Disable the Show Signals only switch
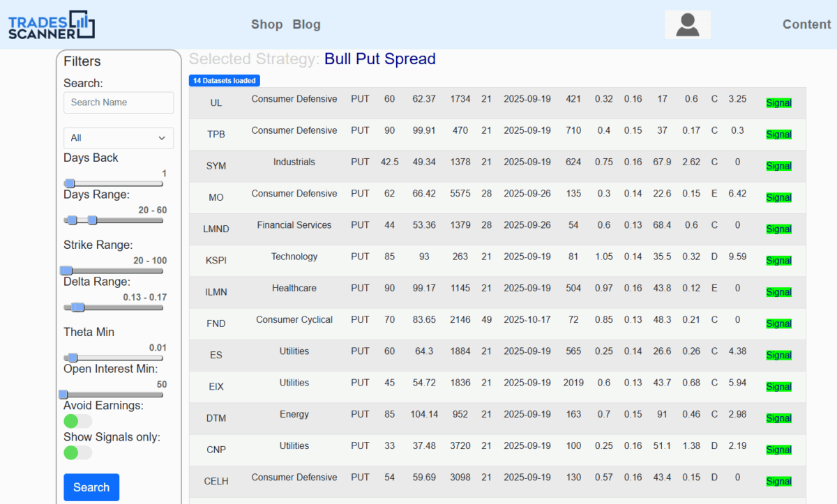 77,452
